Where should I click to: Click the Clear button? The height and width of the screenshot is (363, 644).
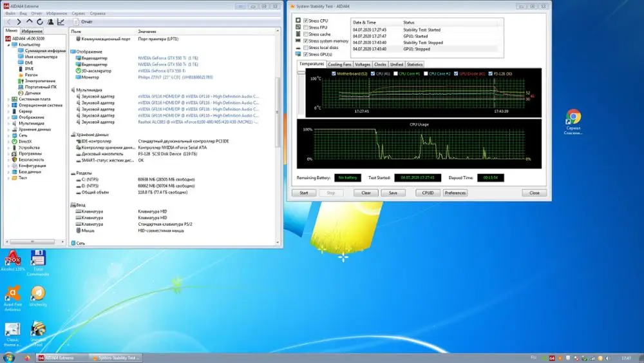click(x=366, y=193)
